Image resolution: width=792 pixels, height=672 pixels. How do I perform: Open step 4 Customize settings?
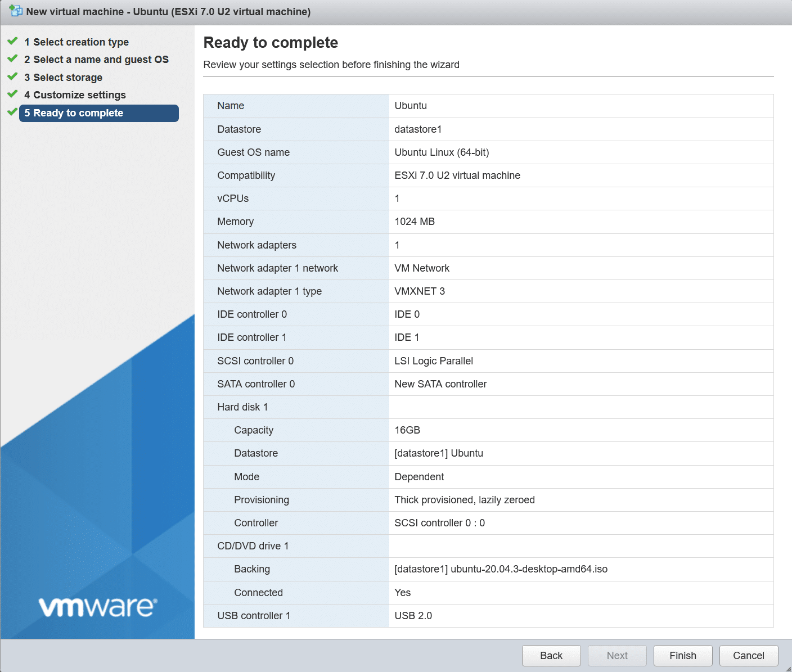[x=75, y=95]
